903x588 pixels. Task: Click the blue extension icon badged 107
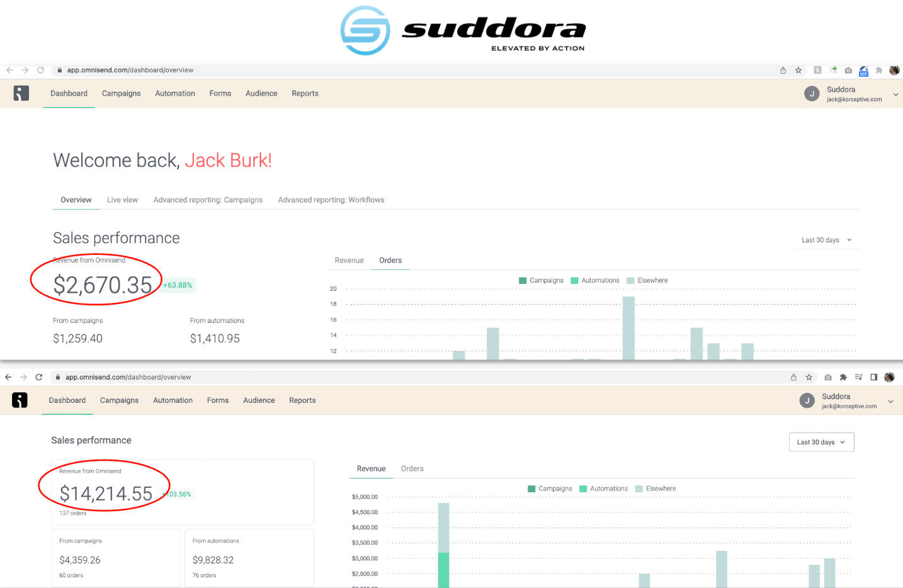[863, 71]
